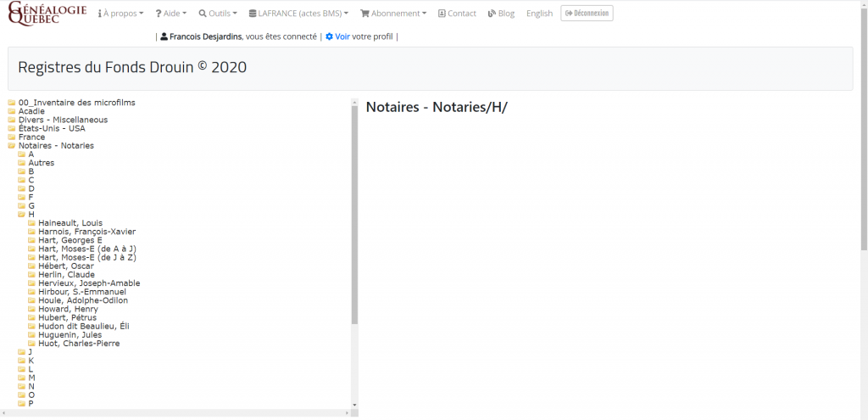Open Haineault, Louis folder

70,223
